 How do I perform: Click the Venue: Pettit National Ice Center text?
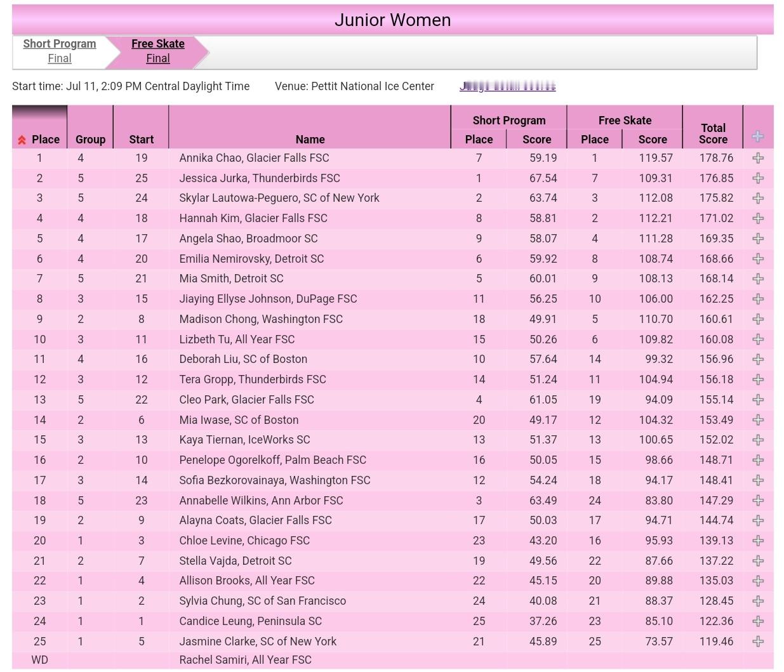coord(354,86)
